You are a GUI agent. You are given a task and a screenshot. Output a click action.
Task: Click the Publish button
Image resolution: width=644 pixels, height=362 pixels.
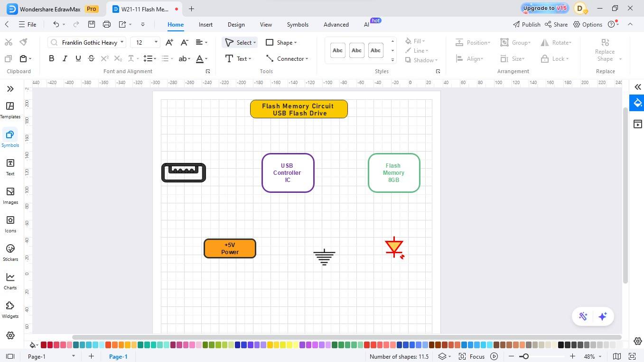pyautogui.click(x=527, y=24)
